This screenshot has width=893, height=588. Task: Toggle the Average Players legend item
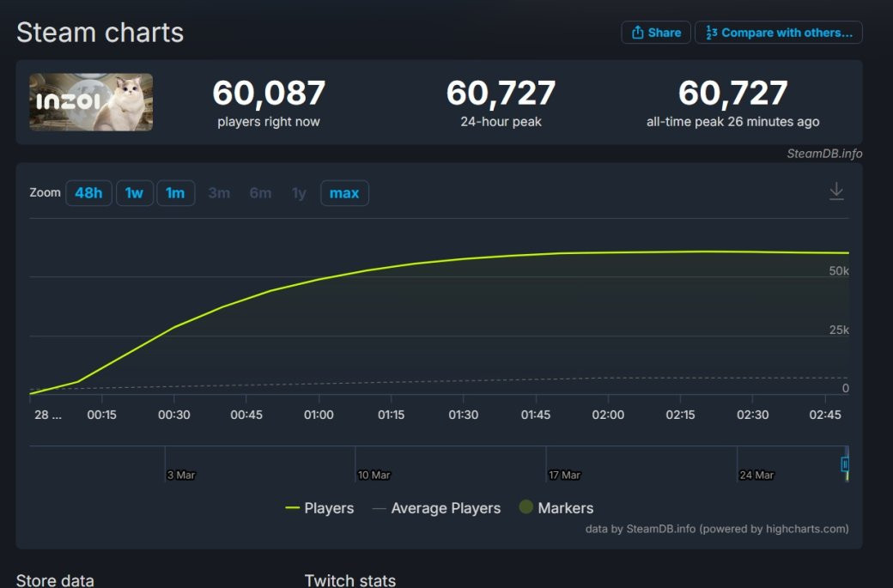click(436, 508)
